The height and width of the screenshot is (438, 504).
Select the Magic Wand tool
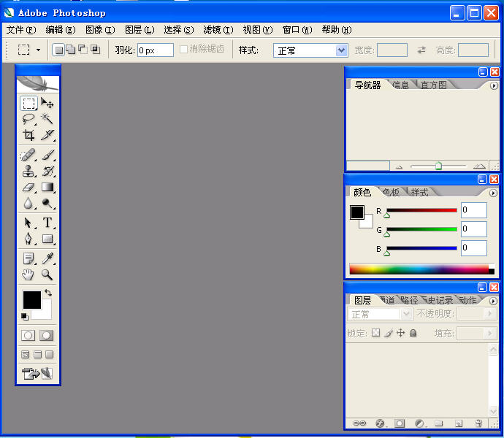click(x=47, y=118)
